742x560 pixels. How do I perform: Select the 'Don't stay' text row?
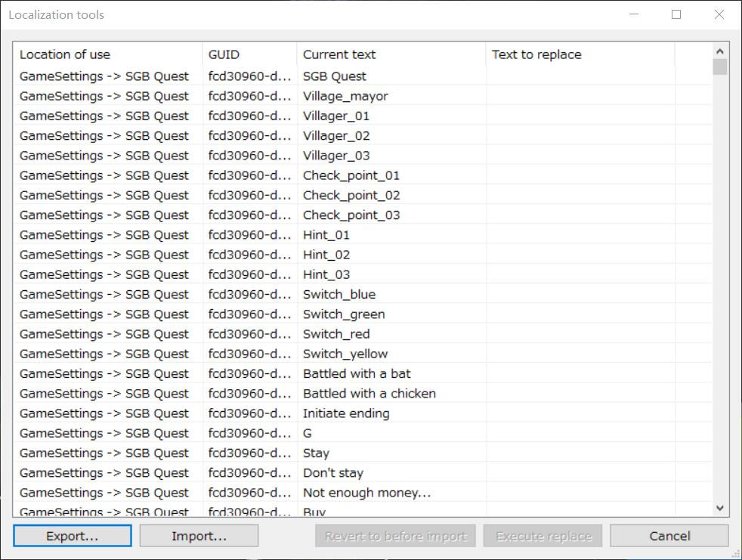363,473
